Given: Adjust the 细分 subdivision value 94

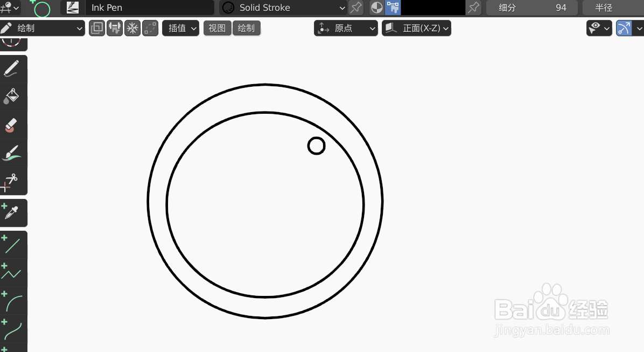Looking at the screenshot, I should [x=532, y=8].
